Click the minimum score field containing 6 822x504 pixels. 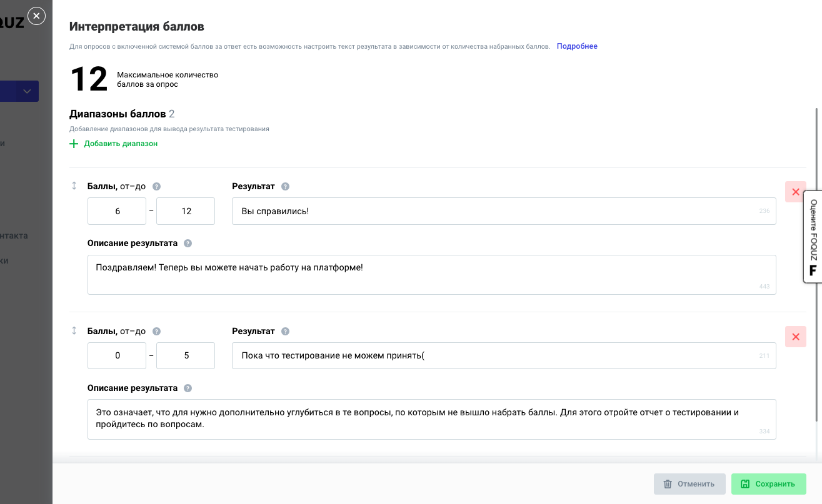tap(117, 211)
